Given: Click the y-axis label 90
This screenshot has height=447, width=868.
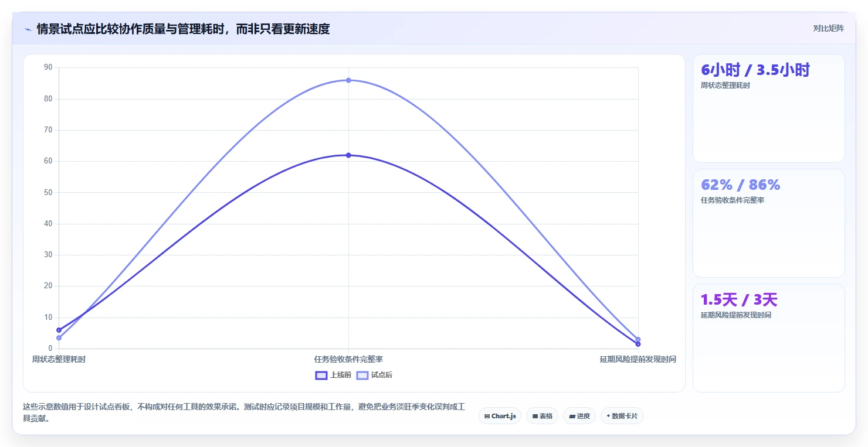Looking at the screenshot, I should tap(48, 67).
